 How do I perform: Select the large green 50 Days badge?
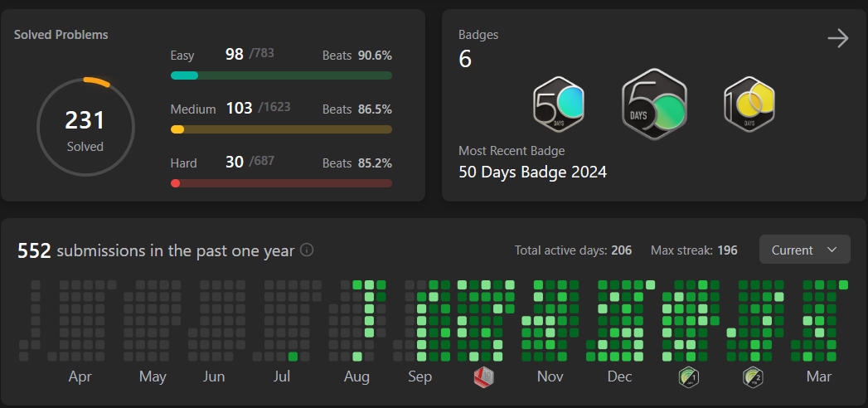tap(655, 104)
